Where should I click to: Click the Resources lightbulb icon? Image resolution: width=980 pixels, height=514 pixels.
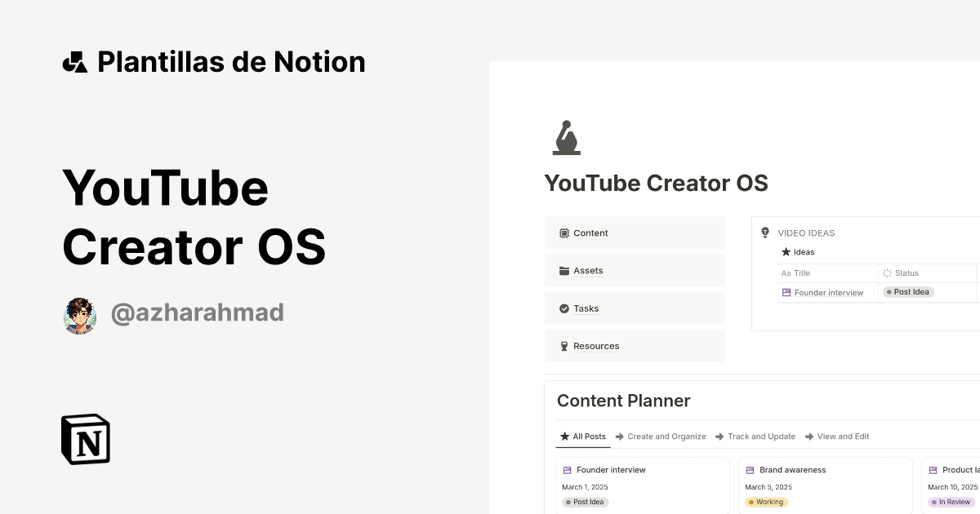(x=563, y=345)
